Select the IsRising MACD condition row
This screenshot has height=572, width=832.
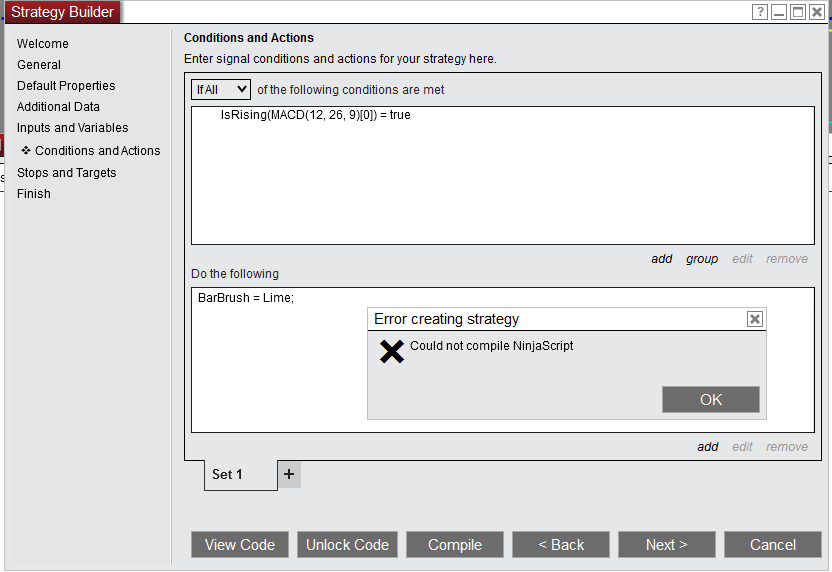tap(315, 115)
